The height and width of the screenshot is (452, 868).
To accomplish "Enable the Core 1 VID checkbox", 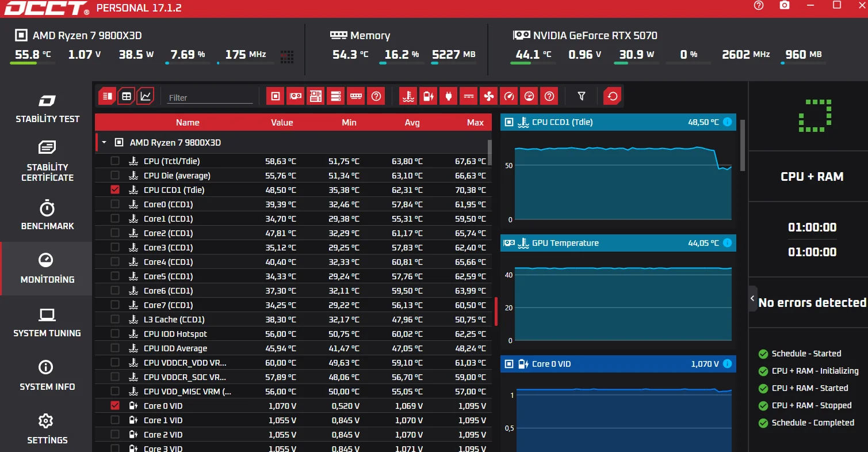I will (x=115, y=420).
